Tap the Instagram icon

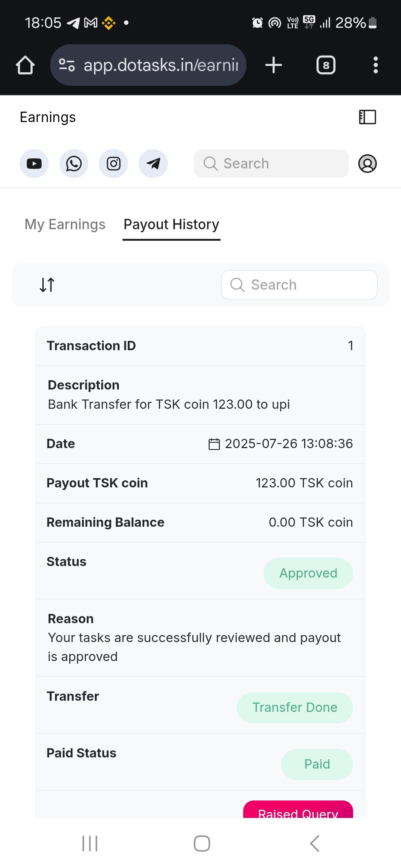tap(114, 164)
